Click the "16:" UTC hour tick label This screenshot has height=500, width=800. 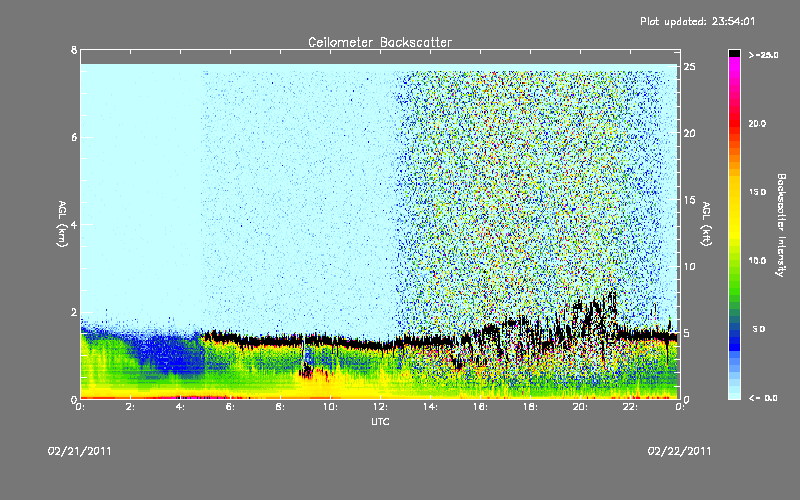(480, 407)
